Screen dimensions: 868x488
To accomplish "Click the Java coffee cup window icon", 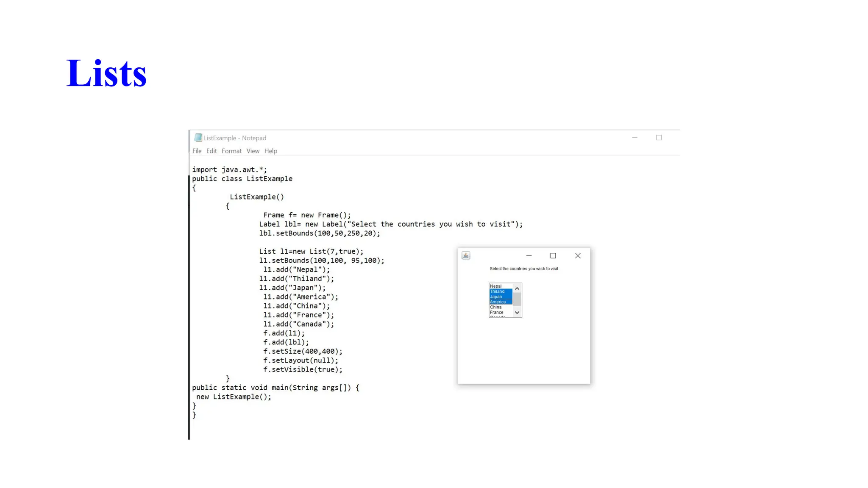I will (466, 255).
